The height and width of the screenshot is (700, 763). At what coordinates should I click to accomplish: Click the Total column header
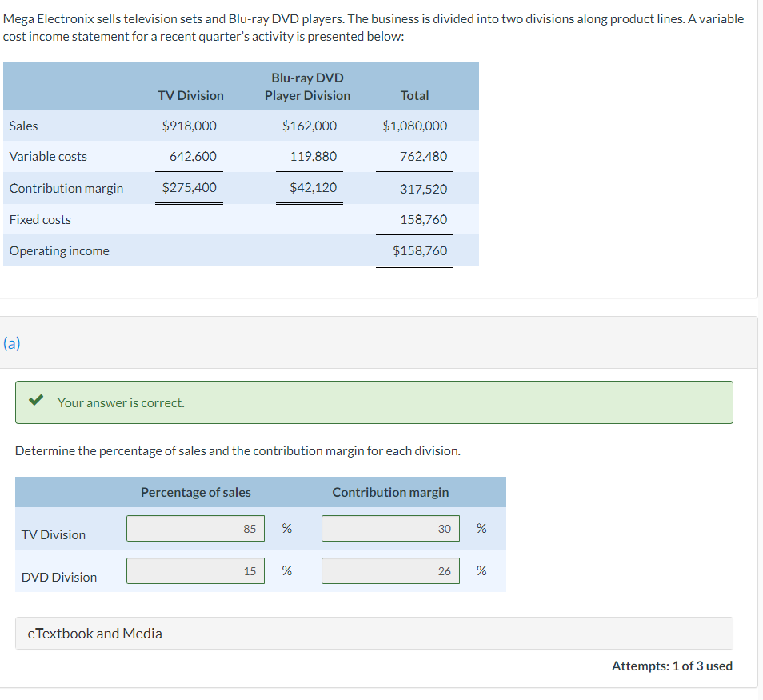pos(414,95)
